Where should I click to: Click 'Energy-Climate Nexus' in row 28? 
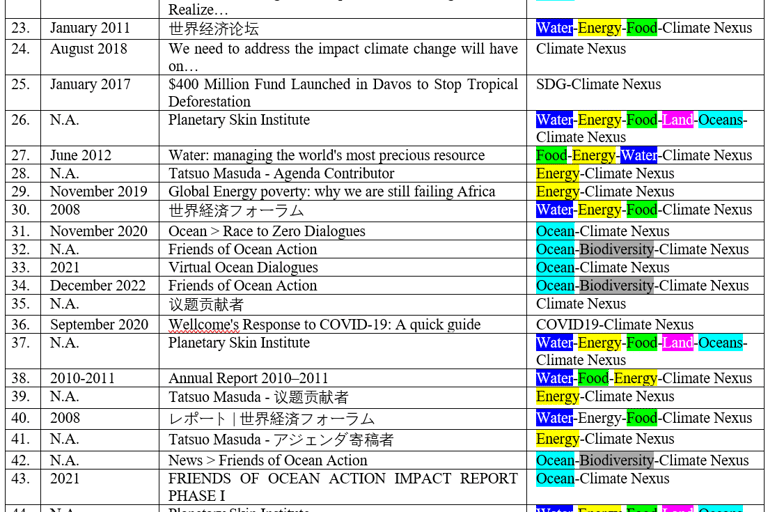605,173
